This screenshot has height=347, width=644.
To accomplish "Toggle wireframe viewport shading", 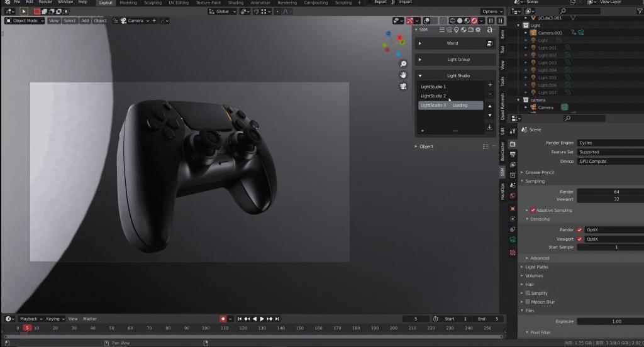I will click(x=452, y=21).
